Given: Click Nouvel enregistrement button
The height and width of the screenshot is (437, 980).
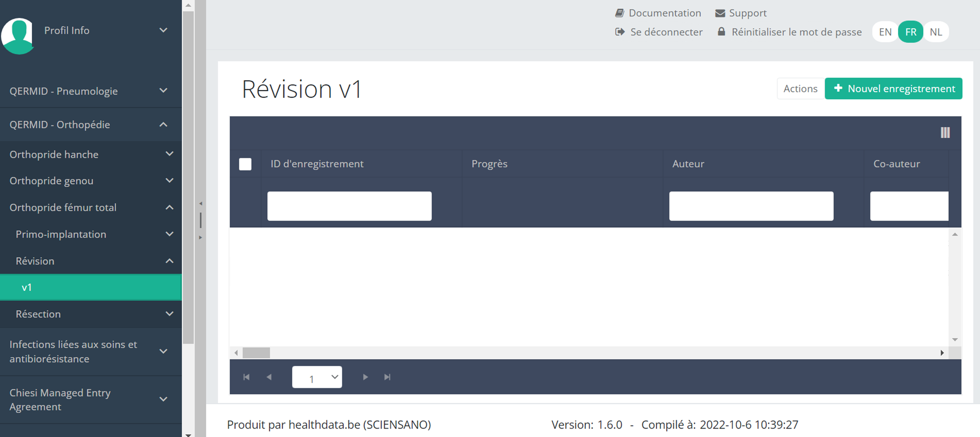Looking at the screenshot, I should pos(893,89).
